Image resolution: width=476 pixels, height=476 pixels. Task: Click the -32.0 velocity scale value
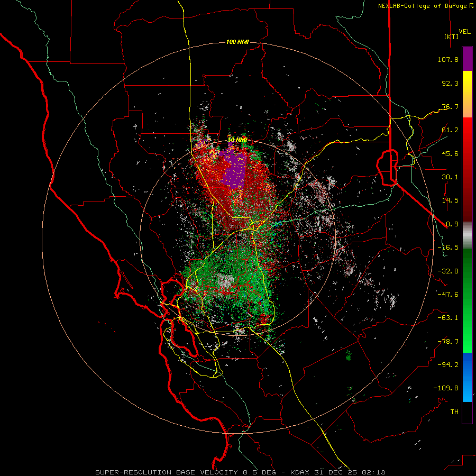pos(448,271)
